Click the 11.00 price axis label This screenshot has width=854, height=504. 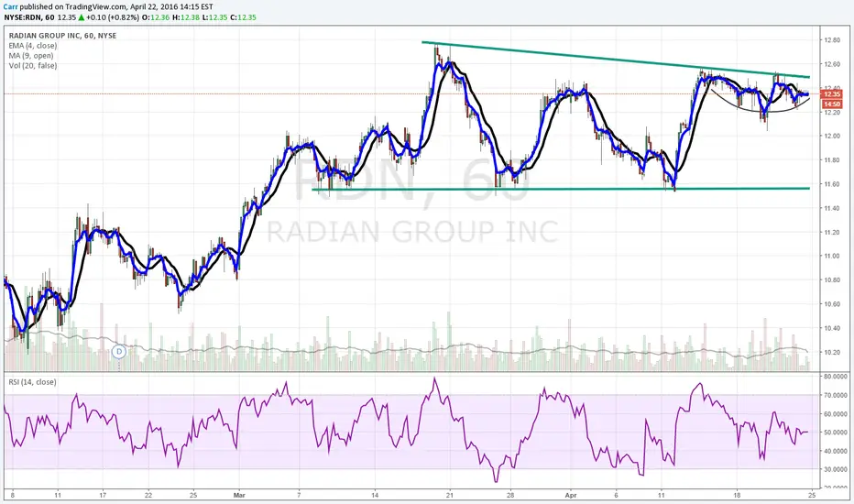point(832,256)
